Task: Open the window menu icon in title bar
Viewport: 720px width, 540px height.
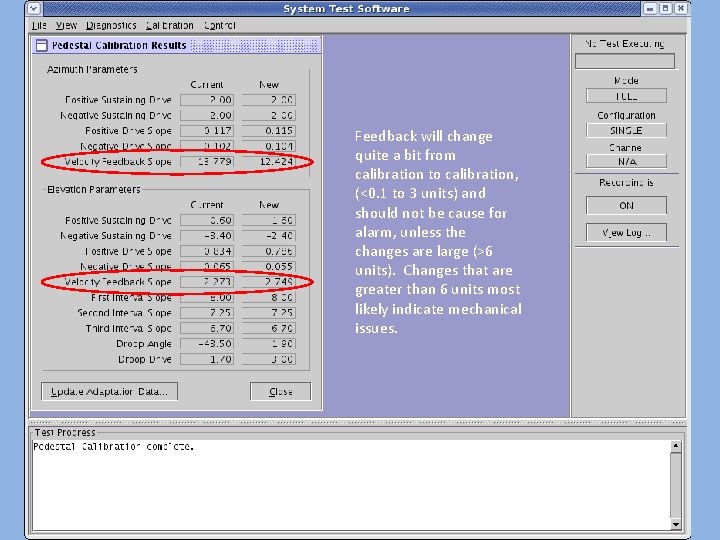Action: (34, 8)
